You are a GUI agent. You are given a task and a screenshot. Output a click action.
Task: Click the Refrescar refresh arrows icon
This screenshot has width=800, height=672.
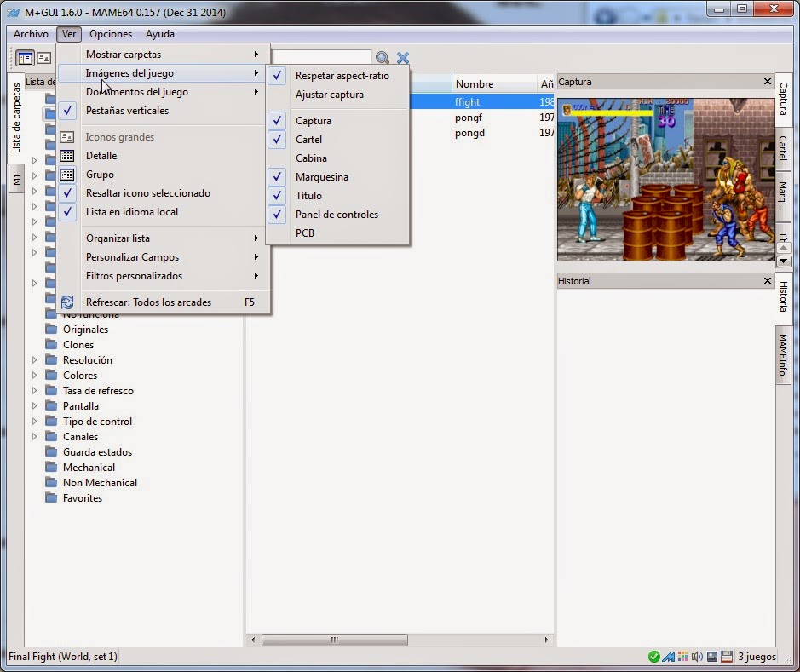point(67,302)
